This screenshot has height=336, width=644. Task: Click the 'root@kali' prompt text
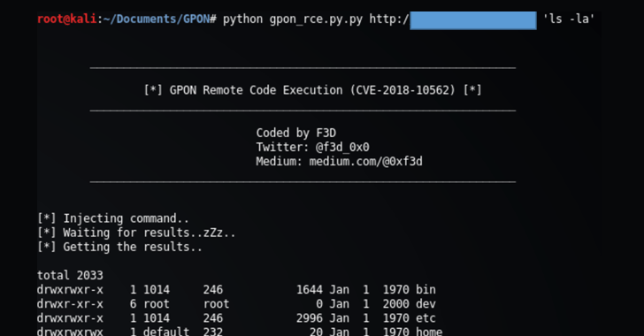[x=67, y=19]
